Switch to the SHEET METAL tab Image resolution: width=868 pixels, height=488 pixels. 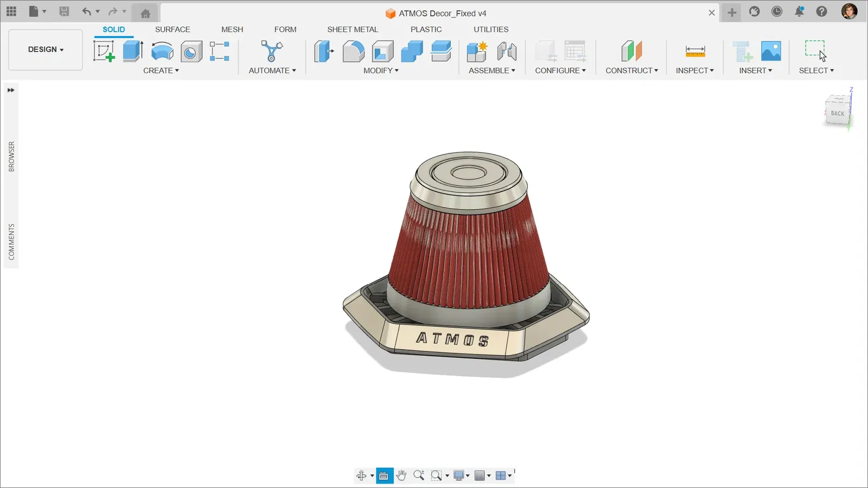353,29
